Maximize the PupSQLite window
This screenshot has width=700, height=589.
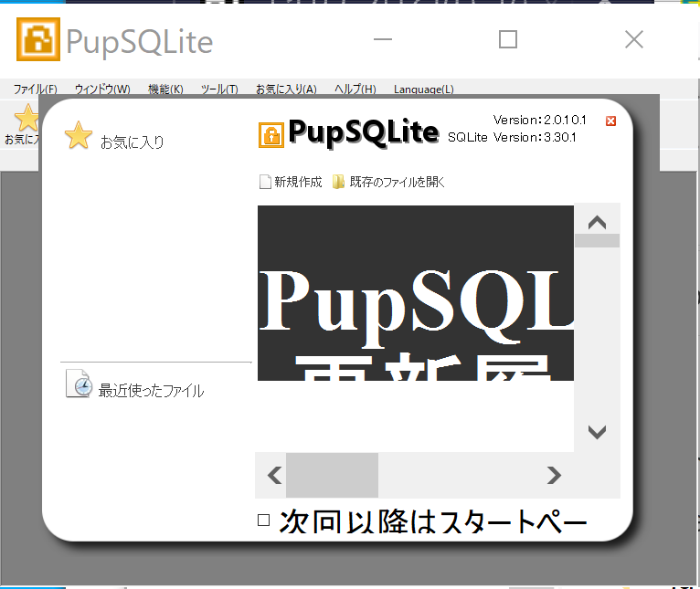508,39
